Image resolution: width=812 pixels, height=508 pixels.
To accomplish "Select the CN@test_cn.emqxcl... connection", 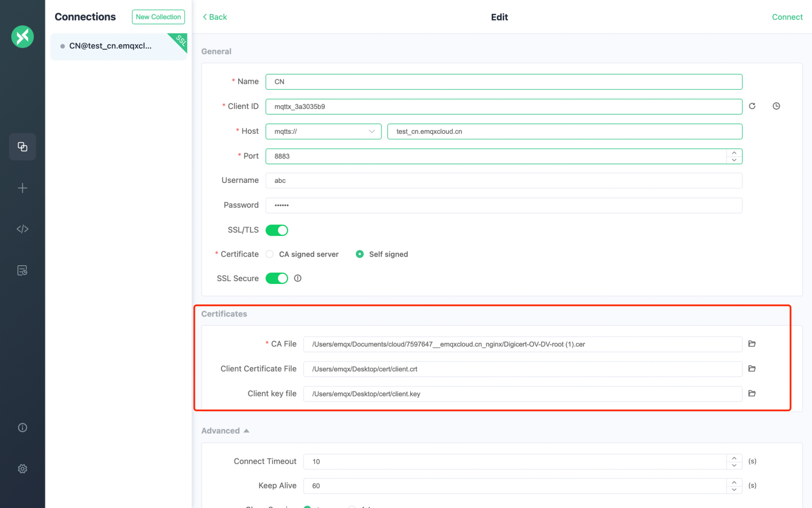I will click(x=119, y=47).
